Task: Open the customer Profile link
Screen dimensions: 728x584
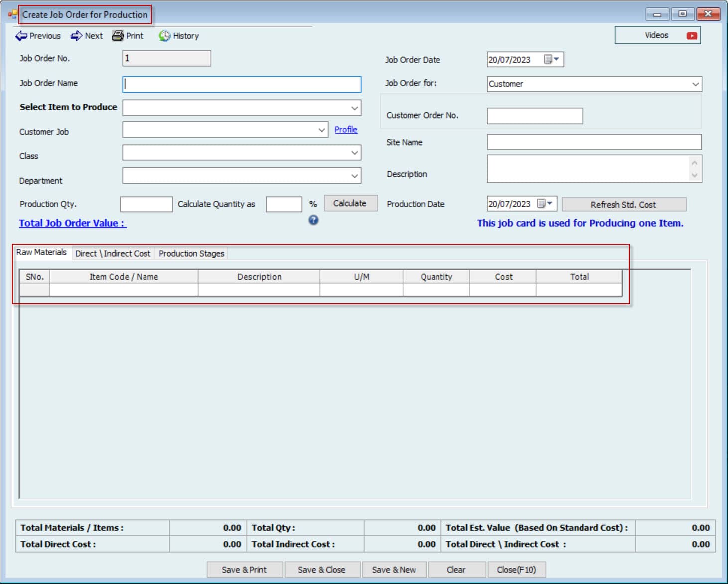Action: click(x=346, y=130)
